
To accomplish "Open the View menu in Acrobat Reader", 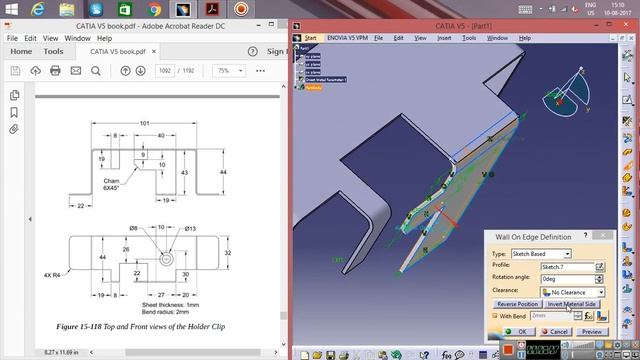I will coord(50,38).
